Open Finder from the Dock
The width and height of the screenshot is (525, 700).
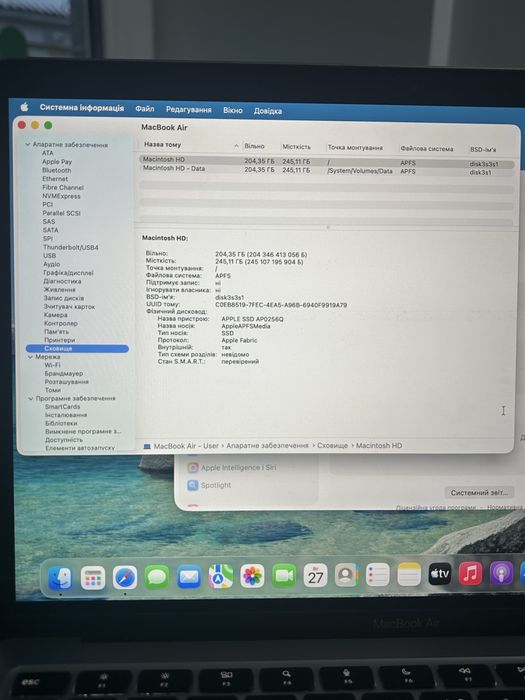(x=60, y=577)
